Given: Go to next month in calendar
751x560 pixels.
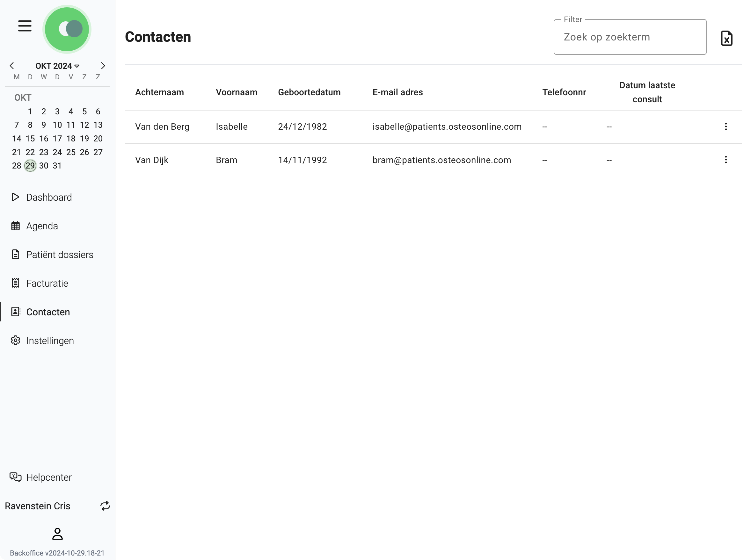Looking at the screenshot, I should (103, 65).
